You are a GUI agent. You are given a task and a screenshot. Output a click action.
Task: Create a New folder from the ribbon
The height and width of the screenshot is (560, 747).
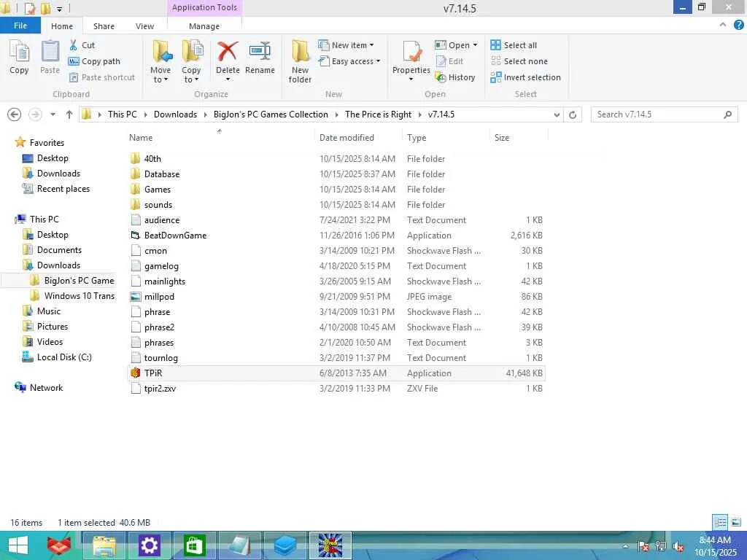tap(300, 62)
